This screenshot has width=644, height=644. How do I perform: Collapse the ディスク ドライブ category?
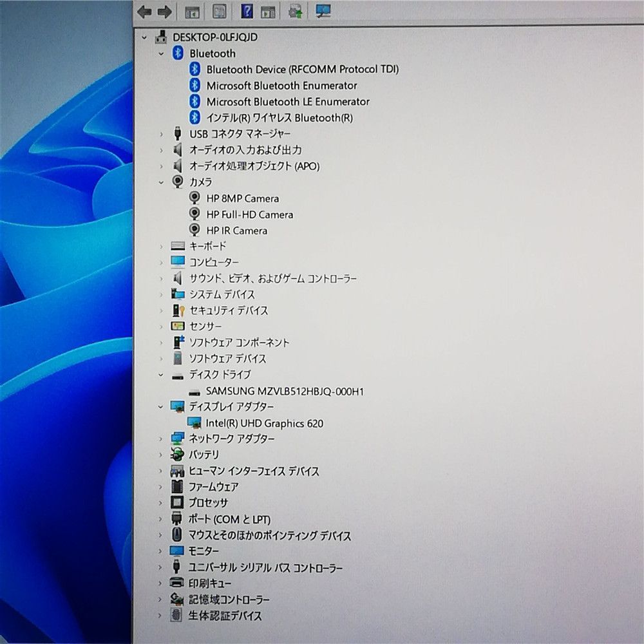[161, 375]
